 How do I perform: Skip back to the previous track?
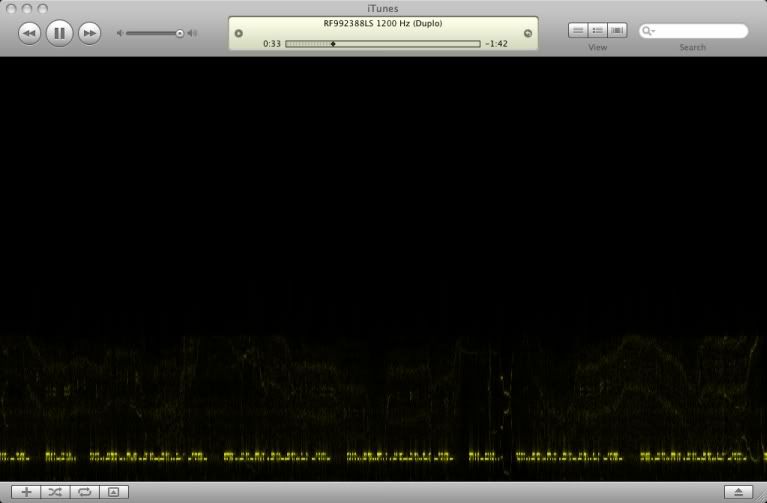tap(29, 33)
